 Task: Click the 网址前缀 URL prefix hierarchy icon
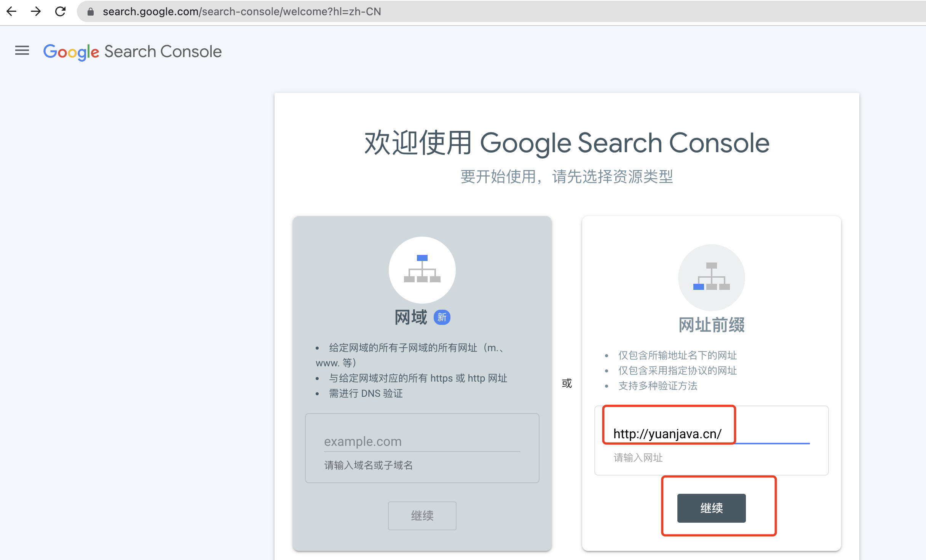(x=711, y=277)
